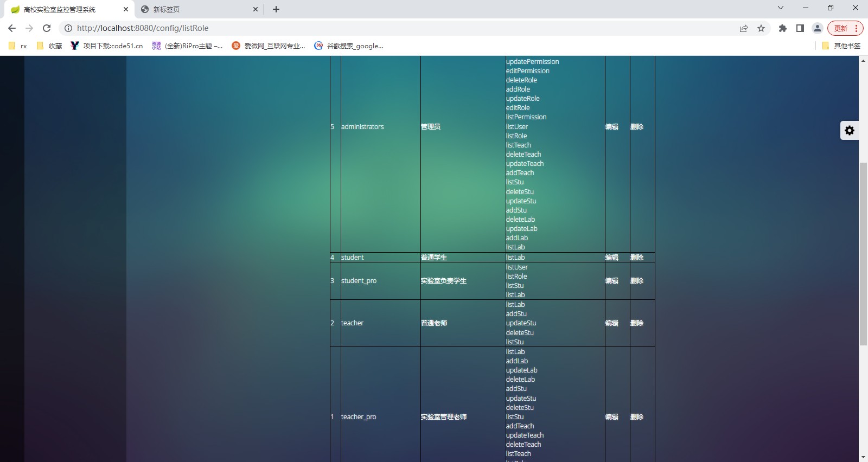Click the scrollbar up arrow
The image size is (868, 462).
pos(863,60)
